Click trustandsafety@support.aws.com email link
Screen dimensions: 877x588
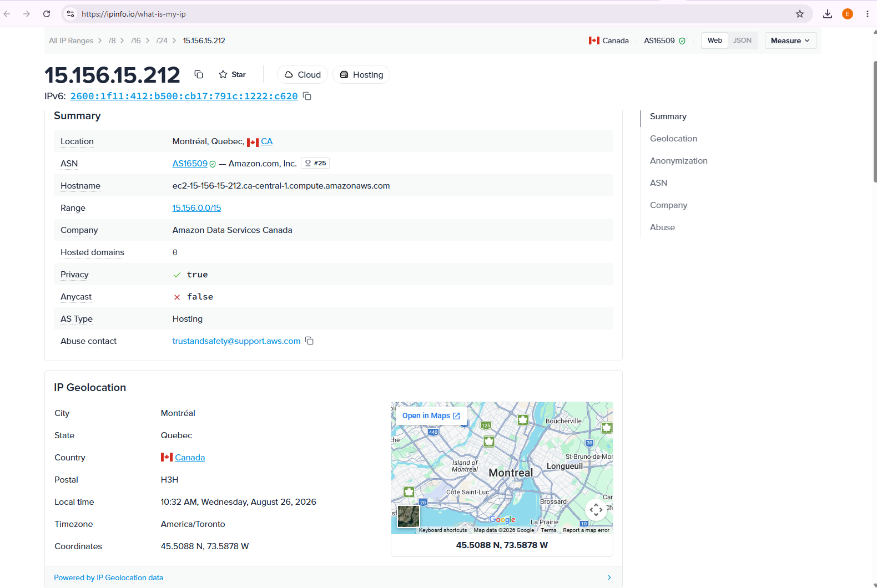click(x=236, y=341)
